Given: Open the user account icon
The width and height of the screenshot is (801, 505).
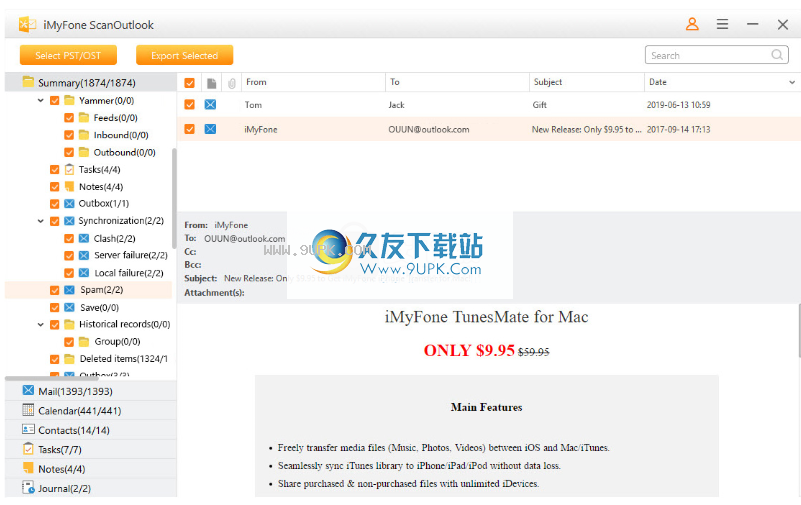Looking at the screenshot, I should [x=692, y=24].
